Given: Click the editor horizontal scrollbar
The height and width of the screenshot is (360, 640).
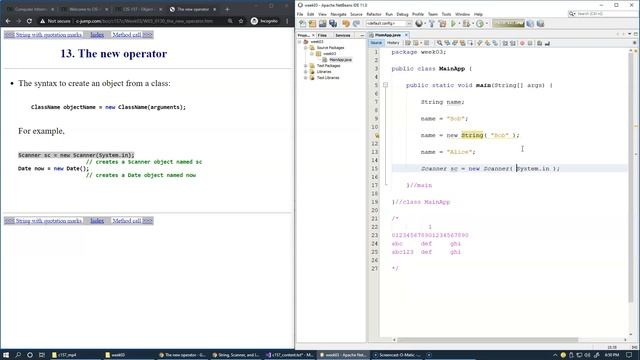Looking at the screenshot, I should (488, 340).
